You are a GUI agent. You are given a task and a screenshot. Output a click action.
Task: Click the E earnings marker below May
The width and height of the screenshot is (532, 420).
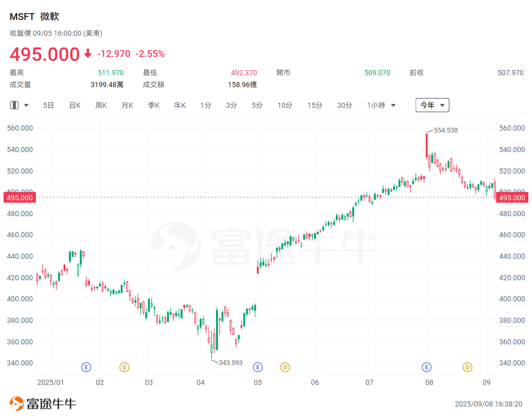tap(258, 367)
